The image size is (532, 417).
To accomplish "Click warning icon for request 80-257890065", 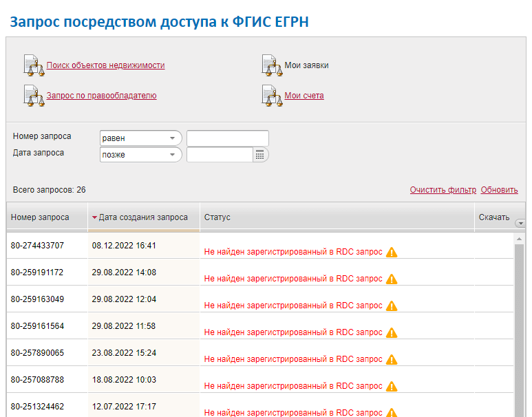I will click(x=392, y=360).
